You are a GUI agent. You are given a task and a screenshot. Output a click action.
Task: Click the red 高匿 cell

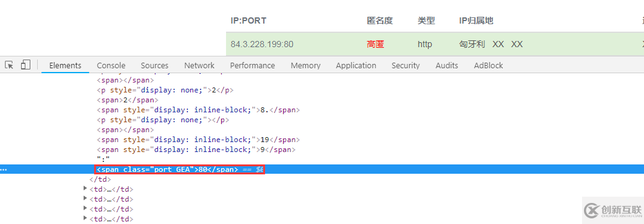(375, 44)
